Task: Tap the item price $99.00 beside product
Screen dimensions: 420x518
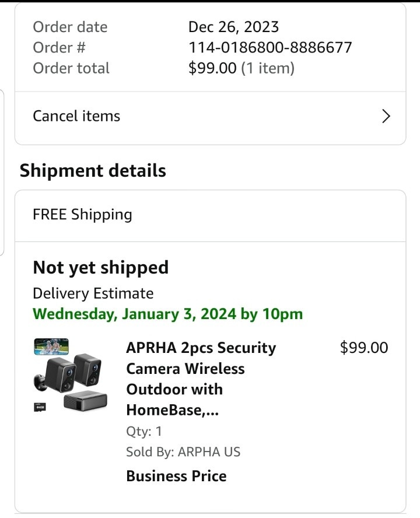Action: [x=363, y=348]
